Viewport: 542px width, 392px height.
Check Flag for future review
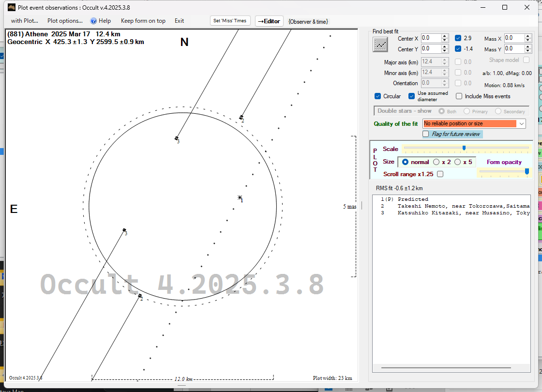tap(426, 134)
